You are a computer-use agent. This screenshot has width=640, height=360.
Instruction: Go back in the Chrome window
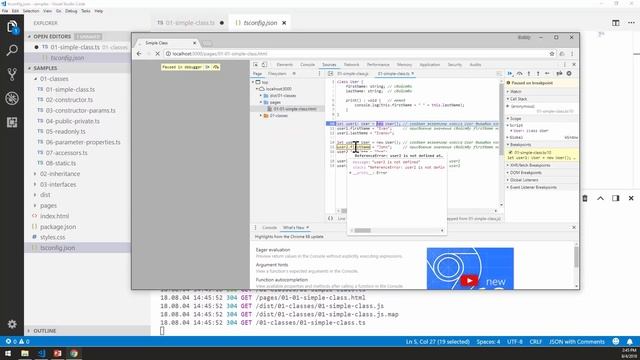[139, 53]
